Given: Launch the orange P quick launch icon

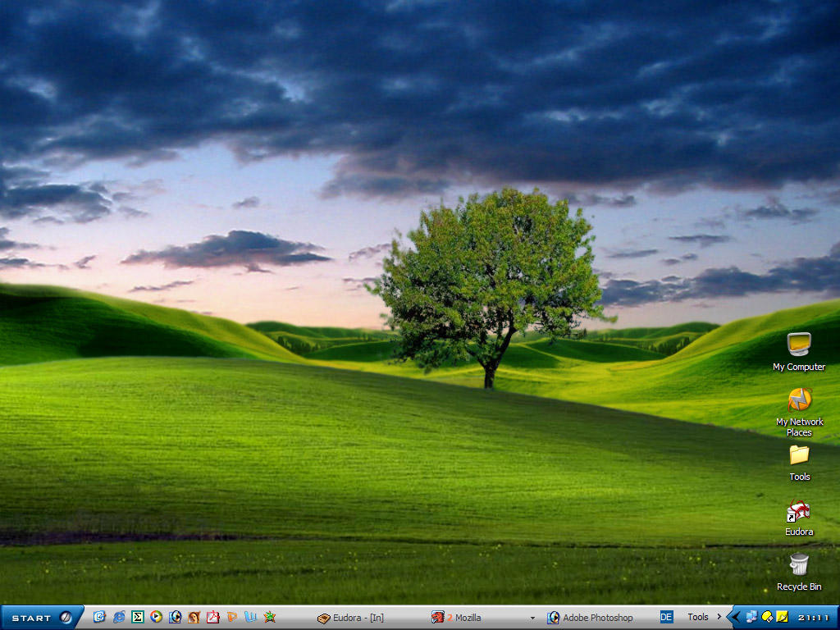Looking at the screenshot, I should click(x=232, y=617).
